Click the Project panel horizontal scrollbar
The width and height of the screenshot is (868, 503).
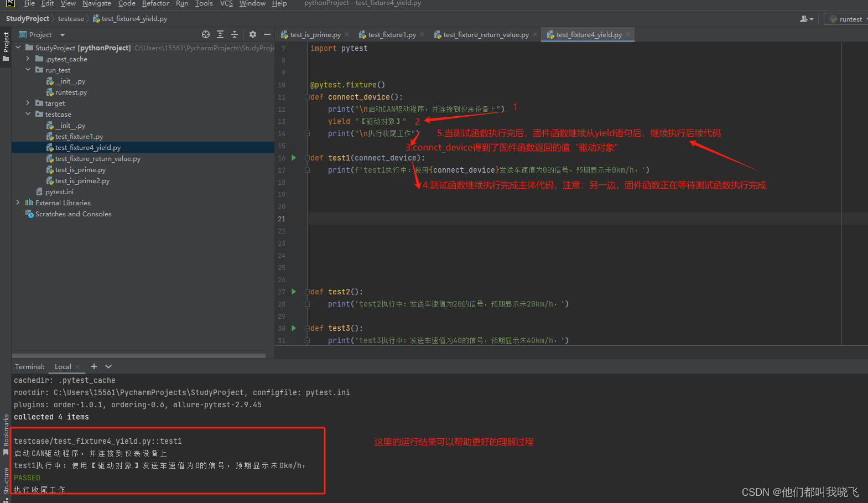click(138, 356)
